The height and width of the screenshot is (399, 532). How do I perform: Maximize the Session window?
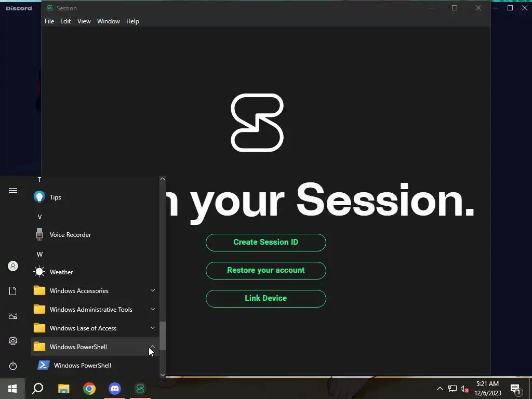[x=455, y=8]
